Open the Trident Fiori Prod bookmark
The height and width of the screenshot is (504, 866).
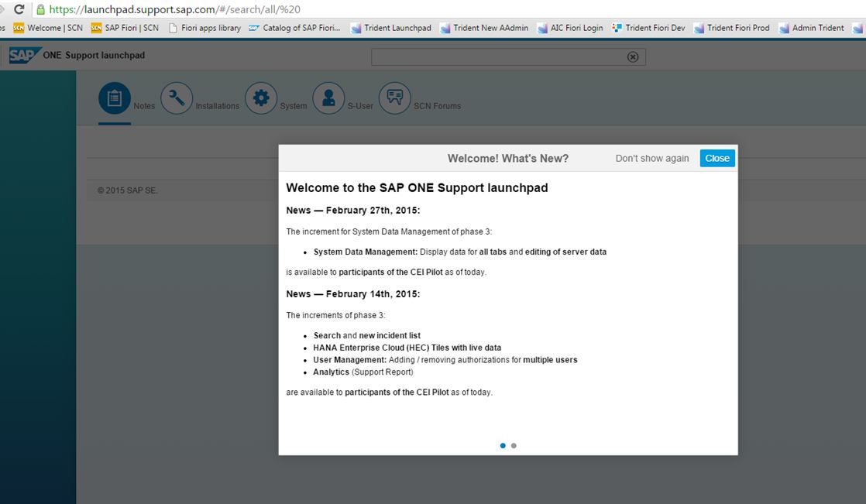(x=732, y=28)
